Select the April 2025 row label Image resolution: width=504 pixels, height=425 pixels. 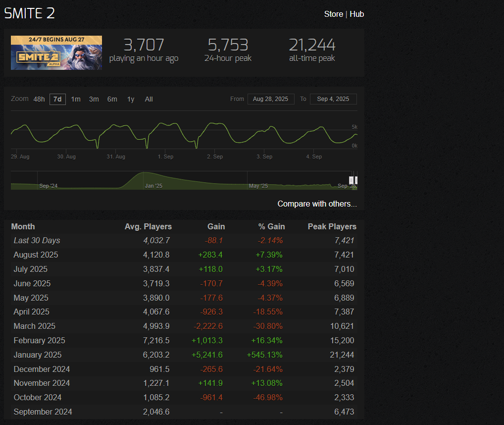click(32, 312)
